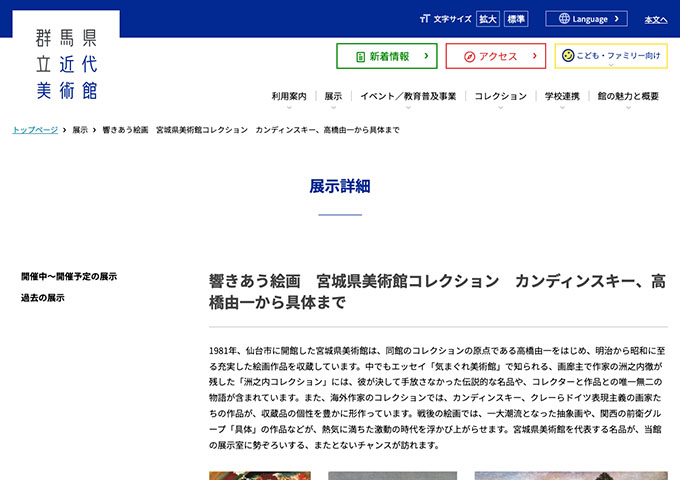Click the smiley face icon for こども・ファミリー向け
This screenshot has height=480, width=680.
tap(568, 56)
